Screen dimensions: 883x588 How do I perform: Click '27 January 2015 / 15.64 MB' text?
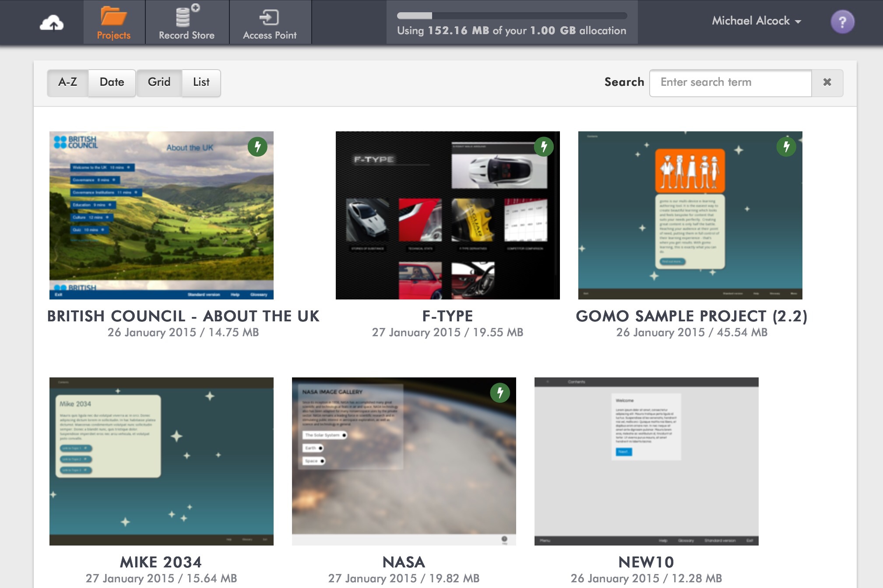(162, 578)
